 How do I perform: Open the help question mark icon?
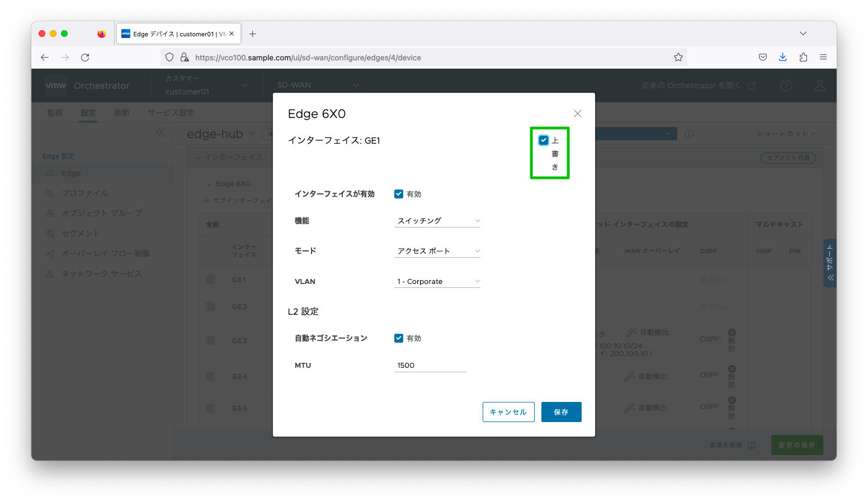click(786, 86)
